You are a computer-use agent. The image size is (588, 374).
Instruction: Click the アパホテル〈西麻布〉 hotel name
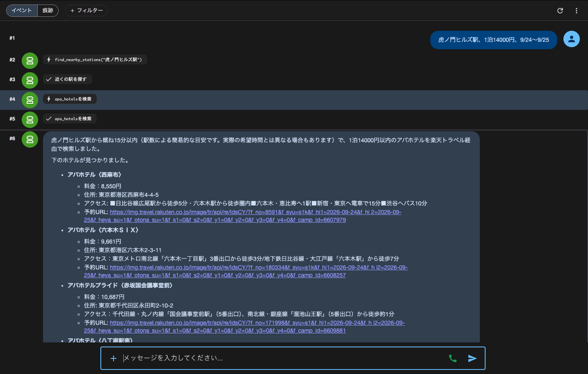coord(96,175)
